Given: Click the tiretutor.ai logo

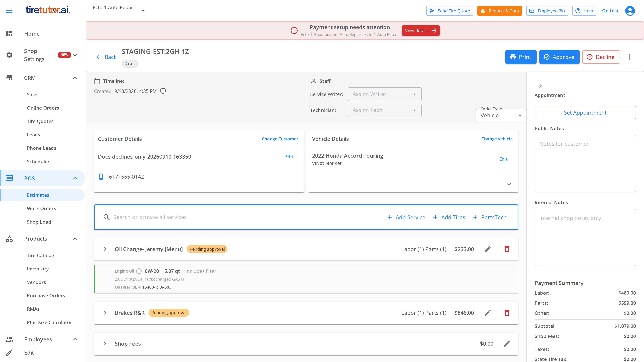Looking at the screenshot, I should [x=47, y=10].
